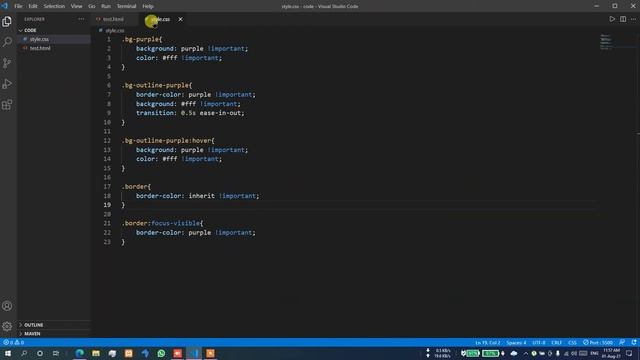Open the Selection menu

[x=54, y=6]
